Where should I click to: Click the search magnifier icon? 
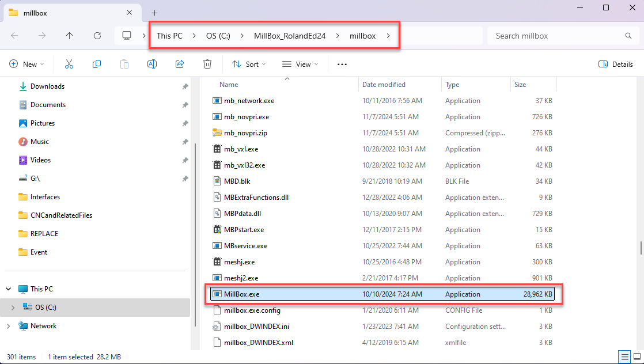tap(628, 36)
